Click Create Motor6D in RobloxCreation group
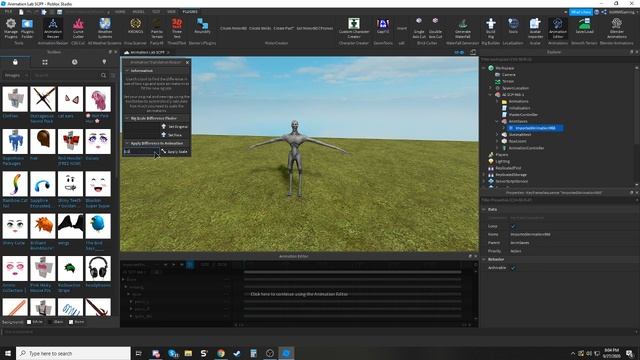Viewport: 640px width, 360px height. pos(233,28)
